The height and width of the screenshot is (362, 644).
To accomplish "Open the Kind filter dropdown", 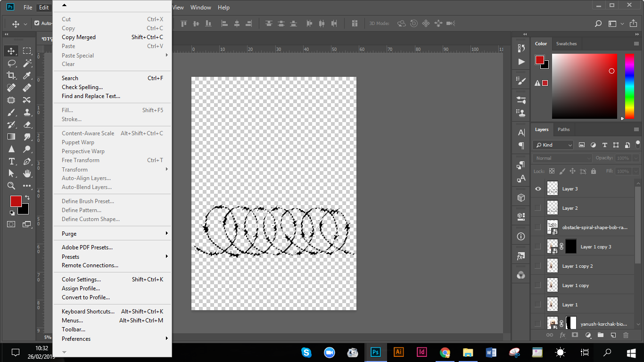I will tap(553, 145).
